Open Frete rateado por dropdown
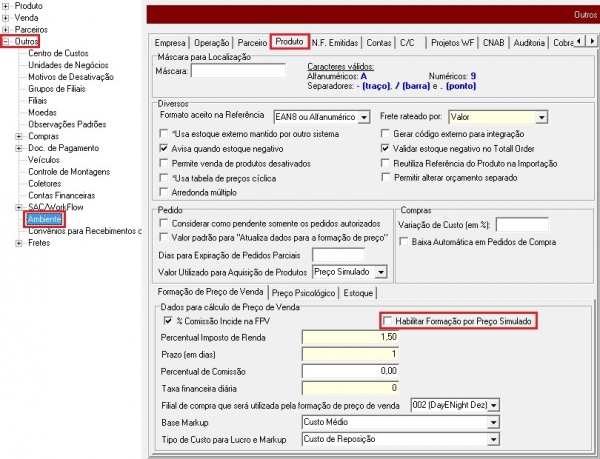This screenshot has width=600, height=459. click(x=540, y=118)
